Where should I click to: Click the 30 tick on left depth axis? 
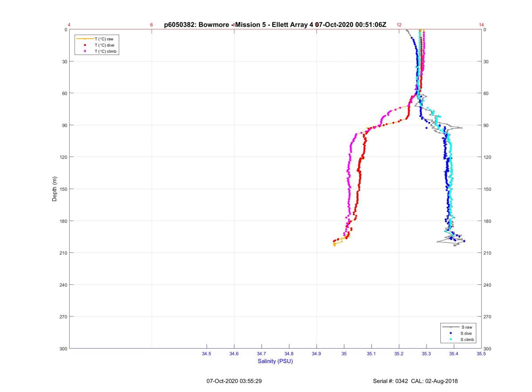click(x=64, y=62)
